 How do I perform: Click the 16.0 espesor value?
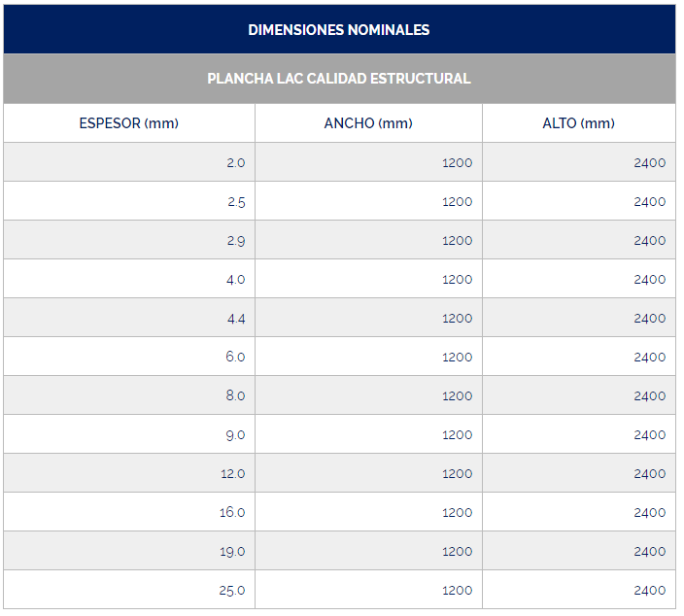pos(232,512)
